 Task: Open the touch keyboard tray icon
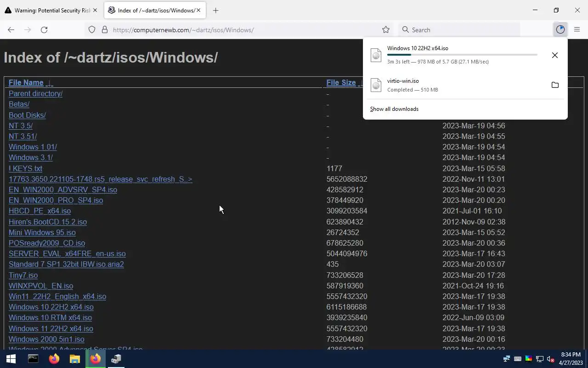518,359
